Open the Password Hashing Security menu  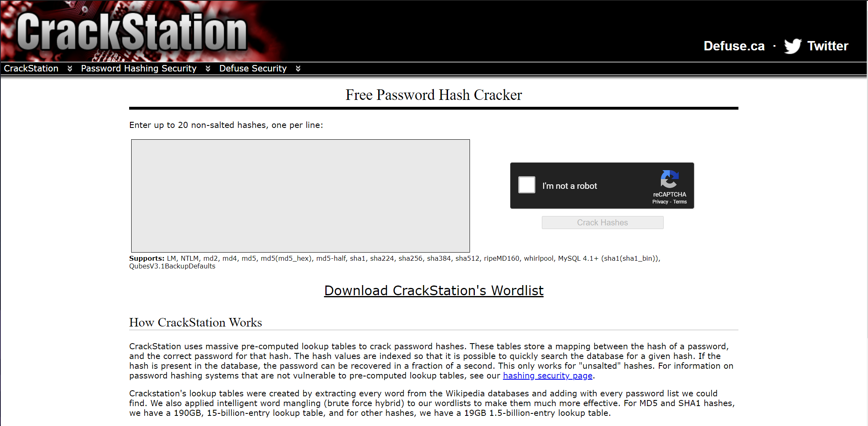139,68
